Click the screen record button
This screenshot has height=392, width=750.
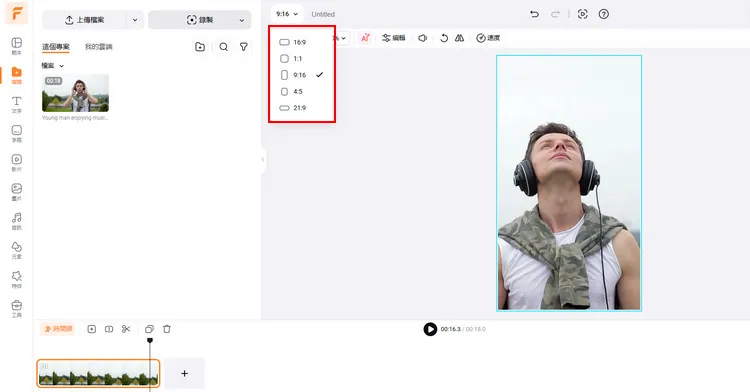(x=199, y=20)
